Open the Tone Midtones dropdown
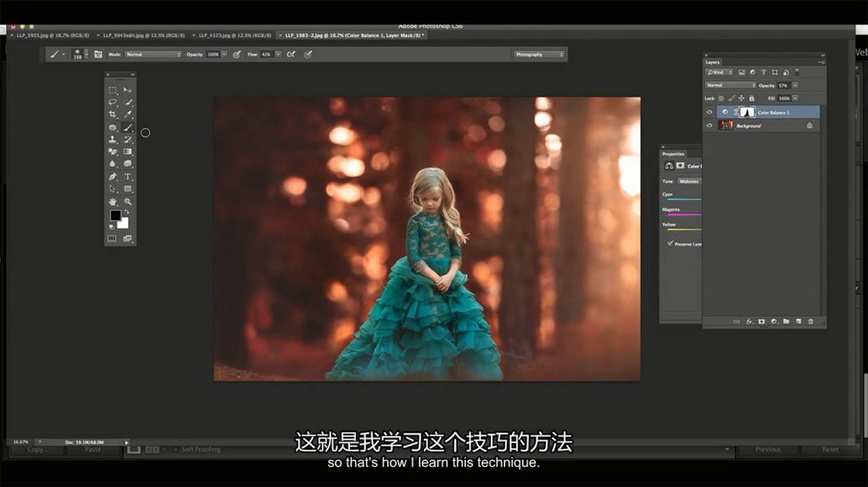The width and height of the screenshot is (868, 487). pos(688,181)
